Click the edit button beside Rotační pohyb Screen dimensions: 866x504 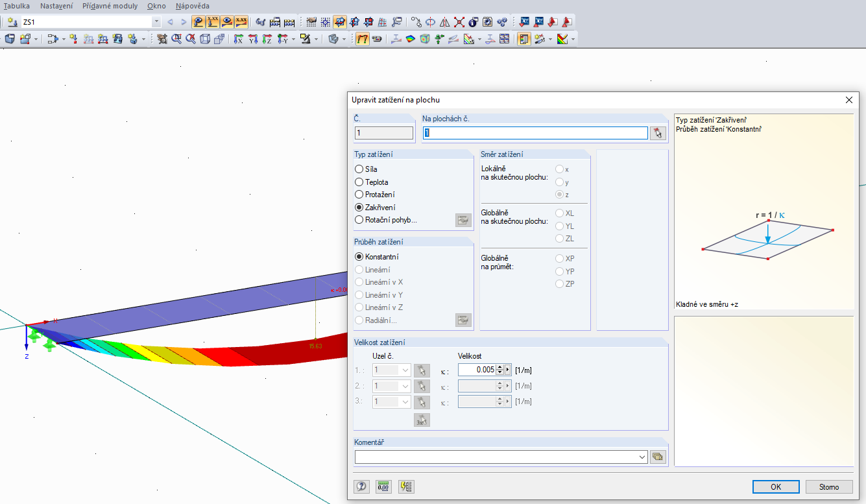(x=463, y=220)
